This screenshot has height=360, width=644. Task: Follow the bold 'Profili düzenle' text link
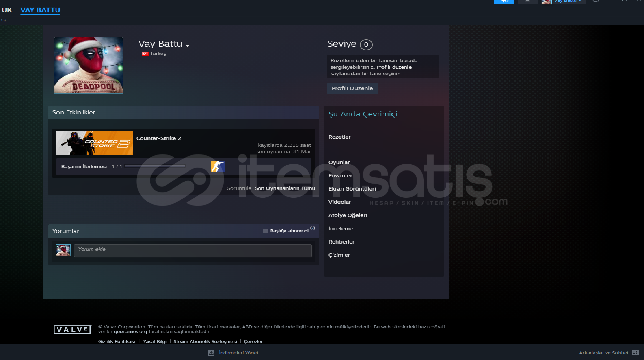394,67
